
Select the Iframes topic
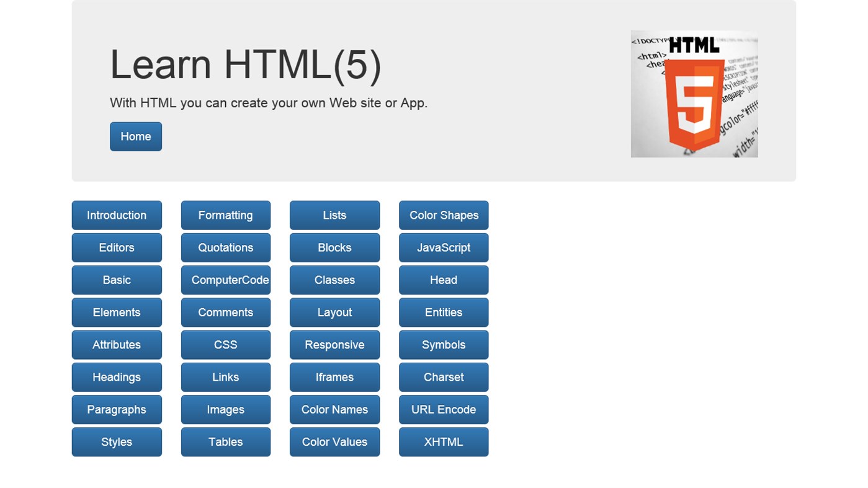click(334, 377)
